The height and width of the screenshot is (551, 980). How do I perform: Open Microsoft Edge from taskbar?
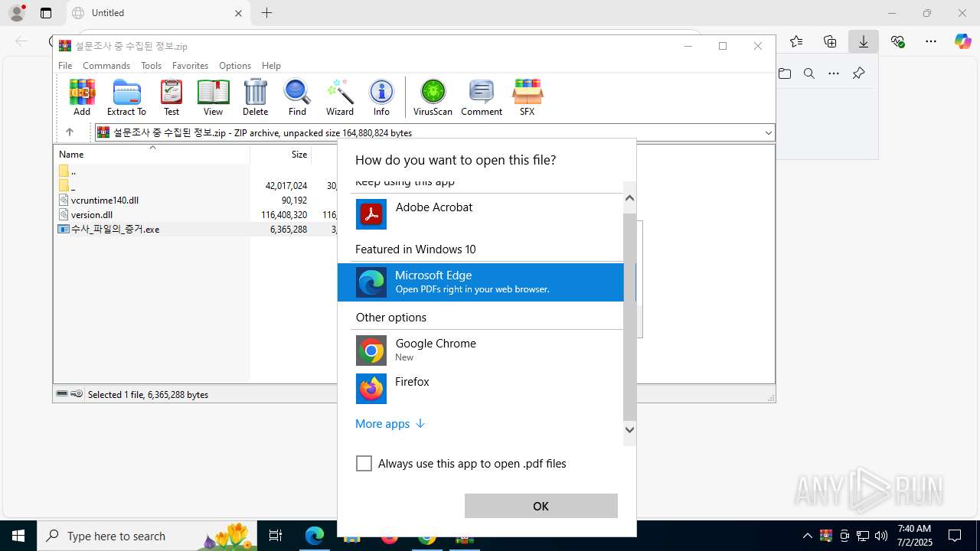pyautogui.click(x=315, y=536)
